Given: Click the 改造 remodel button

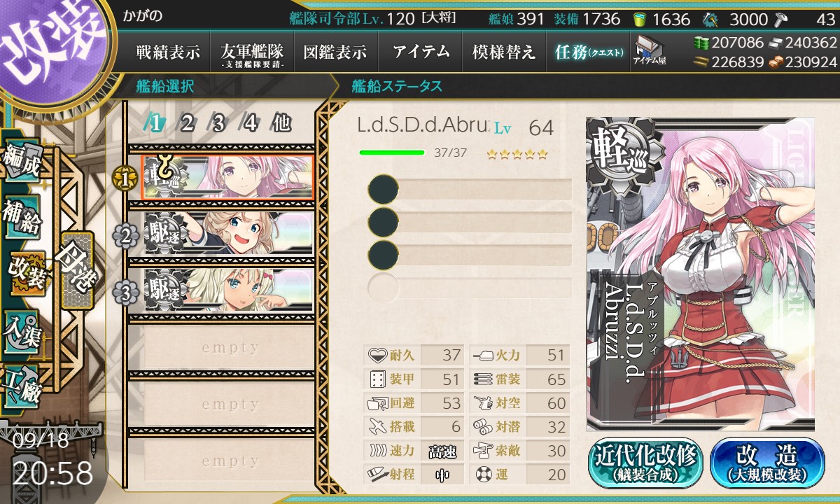Looking at the screenshot, I should tap(768, 463).
